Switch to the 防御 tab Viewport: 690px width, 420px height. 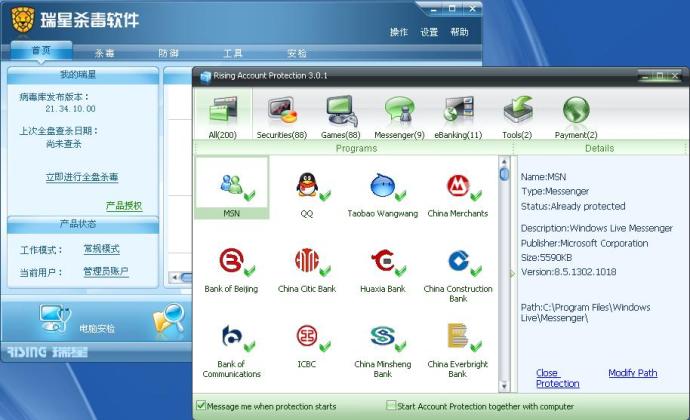click(x=169, y=53)
